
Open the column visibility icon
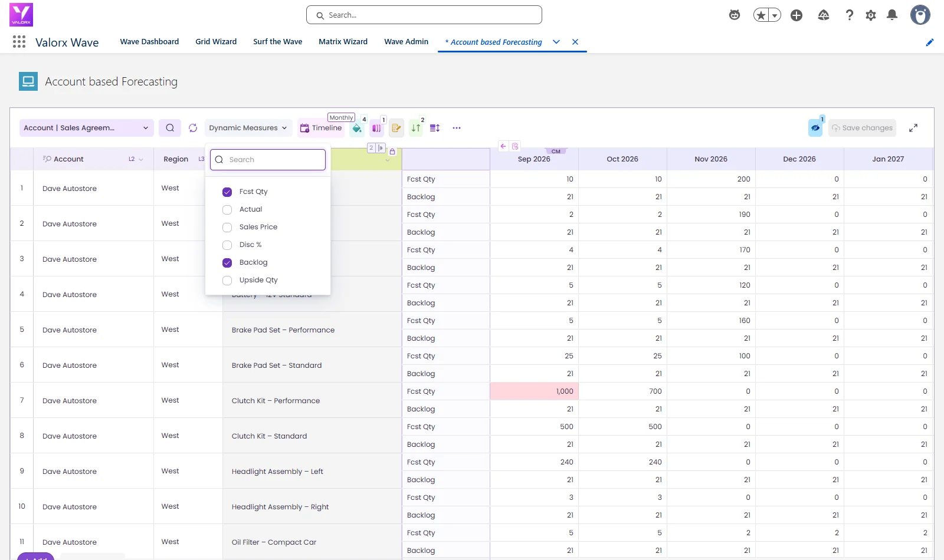pos(376,128)
